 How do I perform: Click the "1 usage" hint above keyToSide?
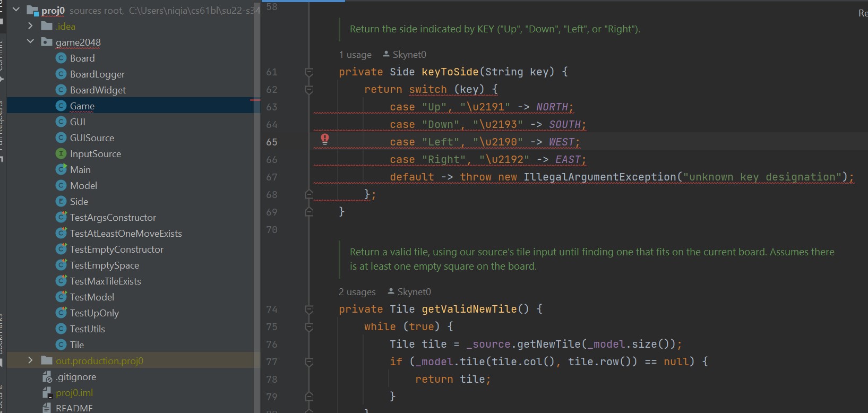click(355, 55)
